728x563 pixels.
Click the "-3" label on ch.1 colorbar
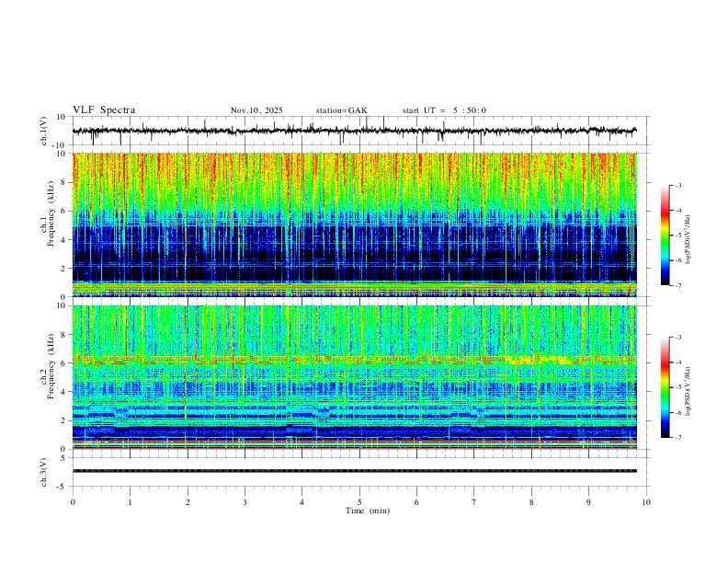pos(677,186)
